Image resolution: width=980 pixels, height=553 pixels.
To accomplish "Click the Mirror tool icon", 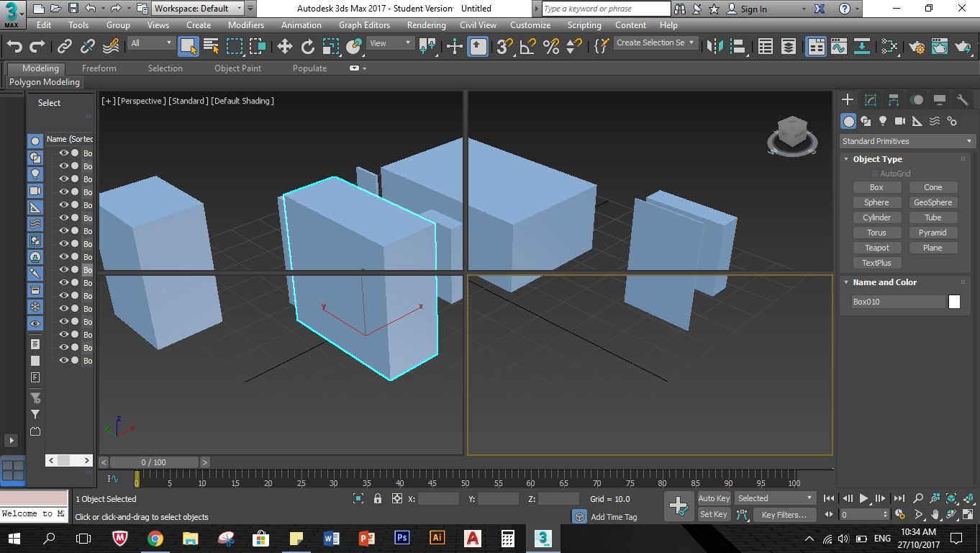I will coord(714,47).
